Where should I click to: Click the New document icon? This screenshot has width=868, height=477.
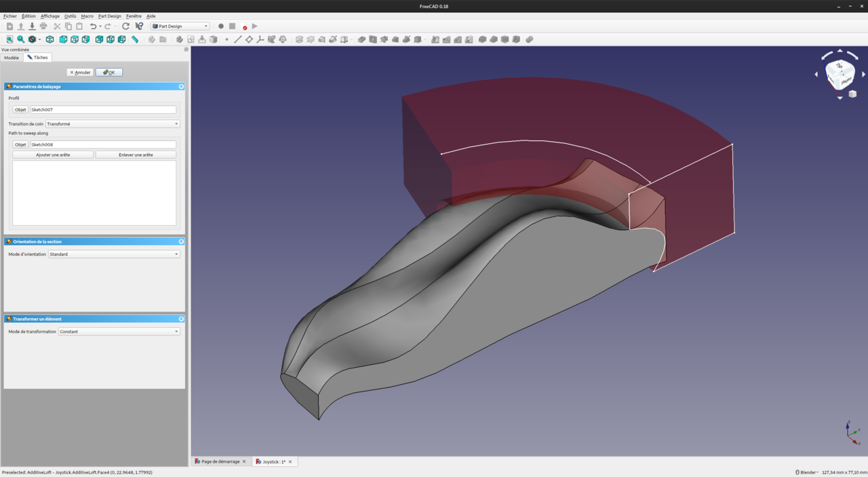[x=9, y=26]
